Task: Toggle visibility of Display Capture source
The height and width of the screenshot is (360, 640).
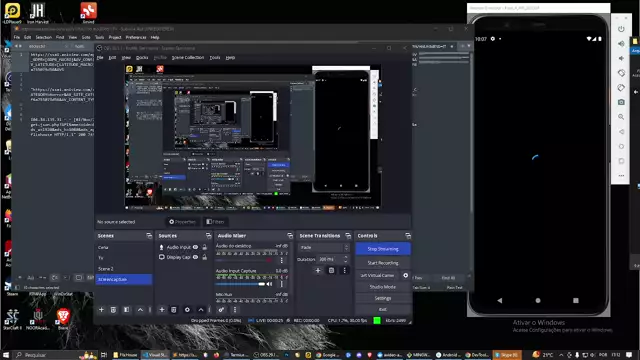Action: click(x=196, y=257)
